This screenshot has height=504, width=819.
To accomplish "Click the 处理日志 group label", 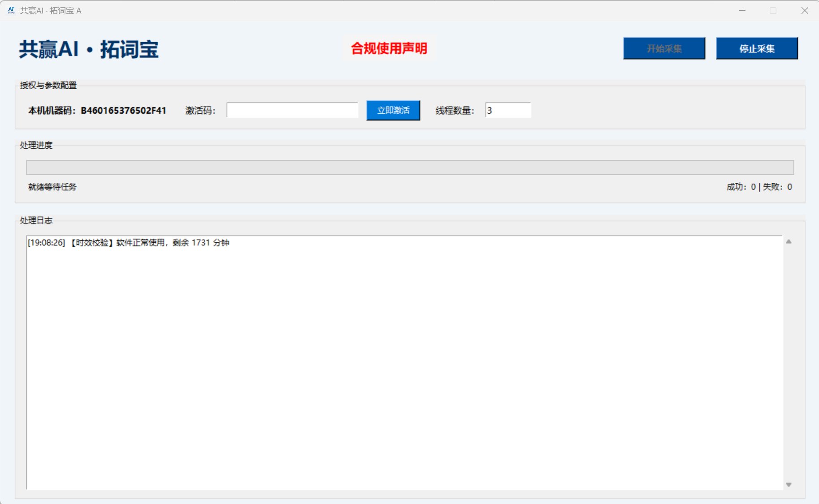I will pos(36,220).
